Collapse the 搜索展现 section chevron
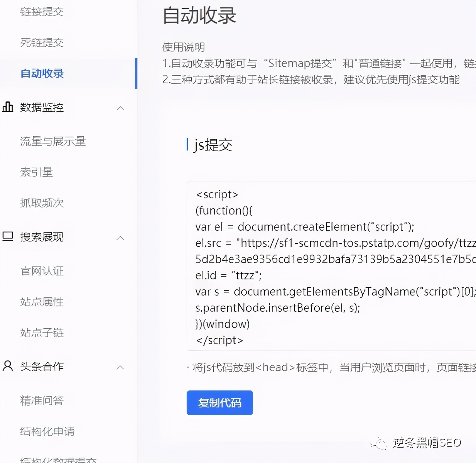 tap(120, 238)
